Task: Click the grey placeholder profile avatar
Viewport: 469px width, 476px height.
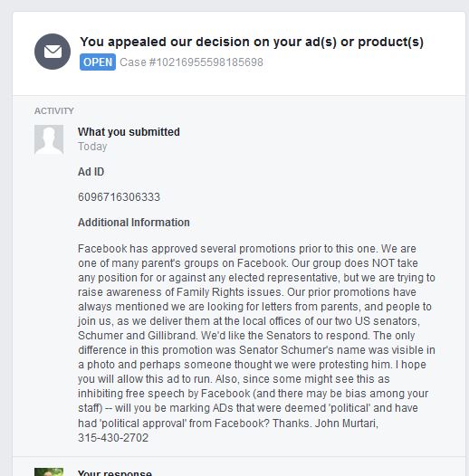Action: (49, 139)
